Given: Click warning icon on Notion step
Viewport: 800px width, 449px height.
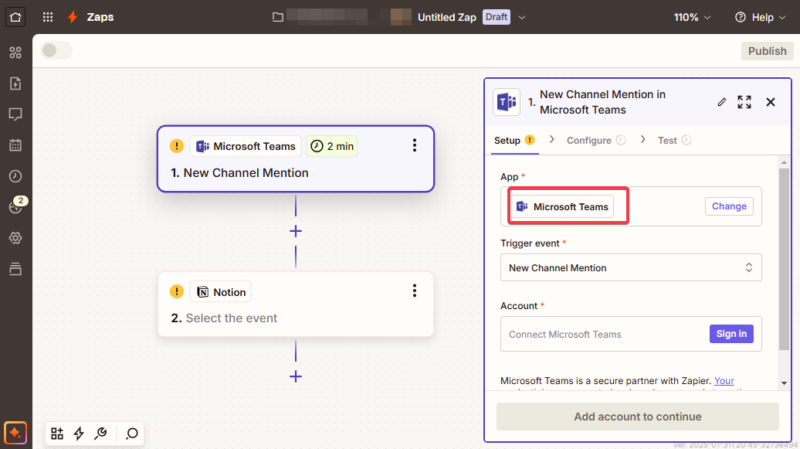Looking at the screenshot, I should [177, 292].
